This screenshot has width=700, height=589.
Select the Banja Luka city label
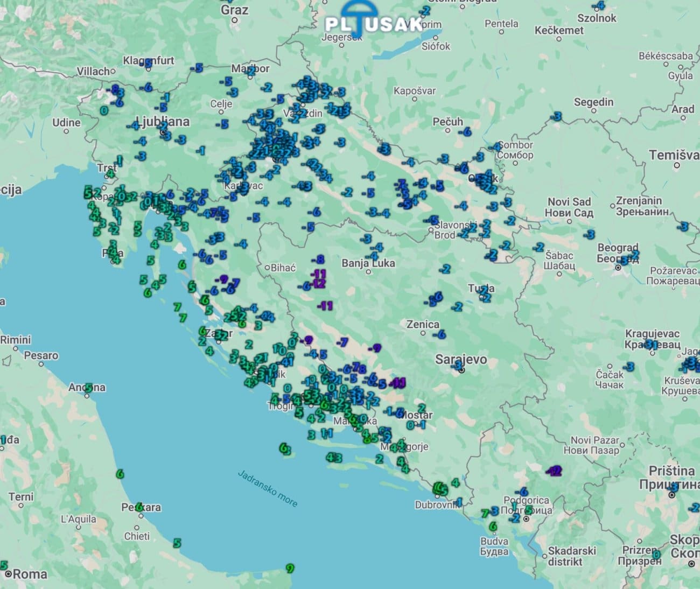[368, 263]
